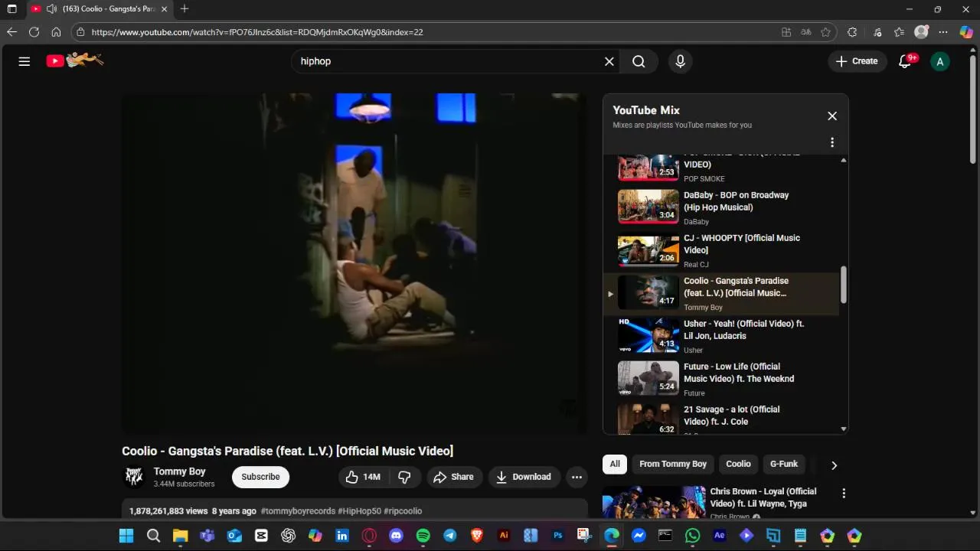
Task: Open Tommy Boy channel avatar
Action: (134, 477)
